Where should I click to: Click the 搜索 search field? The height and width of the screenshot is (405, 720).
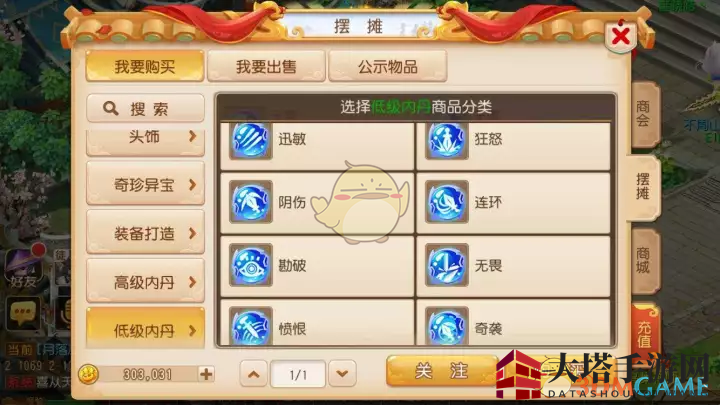(x=145, y=108)
